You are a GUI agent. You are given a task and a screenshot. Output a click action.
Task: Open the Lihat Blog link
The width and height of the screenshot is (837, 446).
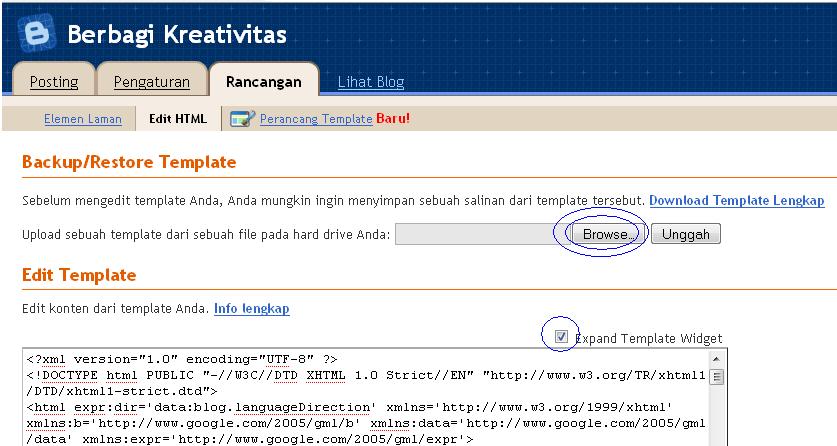click(371, 82)
